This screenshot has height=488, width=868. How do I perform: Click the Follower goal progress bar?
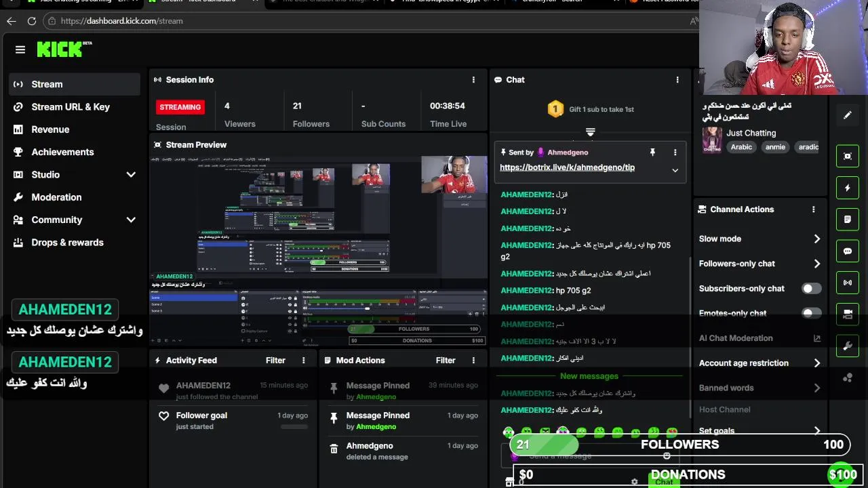click(294, 427)
